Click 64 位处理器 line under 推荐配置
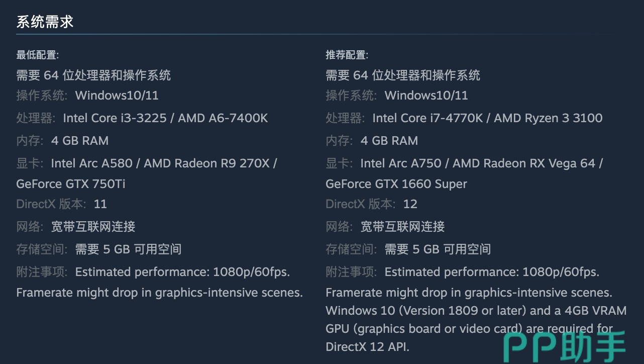Image resolution: width=644 pixels, height=364 pixels. (x=403, y=75)
